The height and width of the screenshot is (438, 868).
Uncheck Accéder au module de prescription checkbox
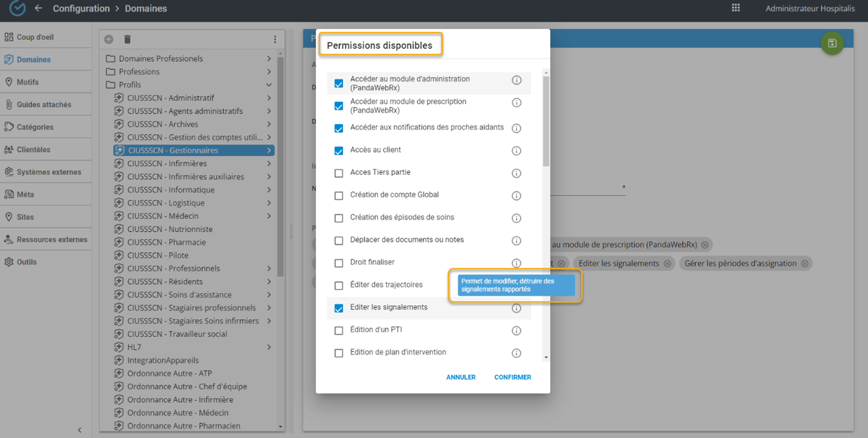coord(339,106)
